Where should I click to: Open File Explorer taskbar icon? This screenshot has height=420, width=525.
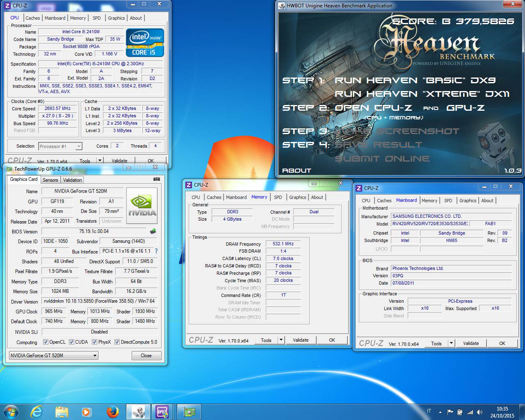(62, 412)
